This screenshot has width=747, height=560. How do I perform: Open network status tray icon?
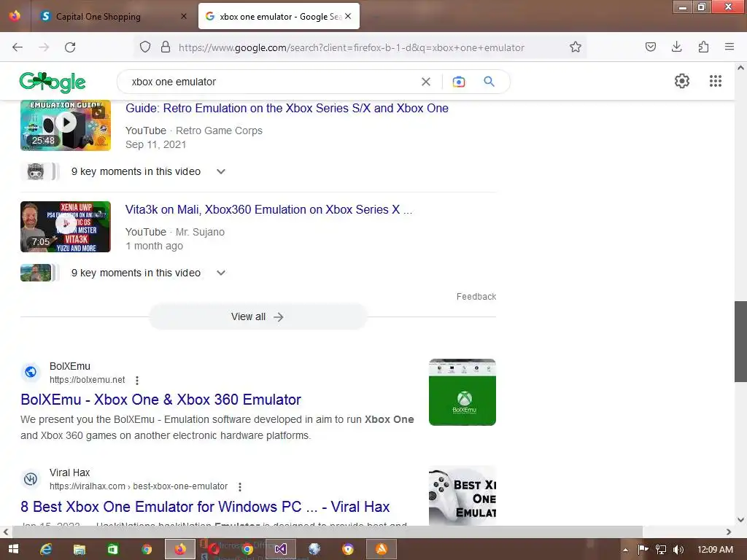pos(661,550)
